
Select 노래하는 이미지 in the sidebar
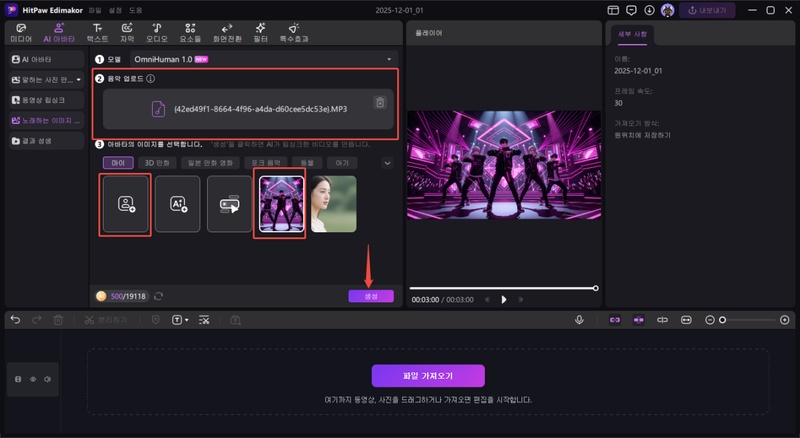[x=46, y=120]
